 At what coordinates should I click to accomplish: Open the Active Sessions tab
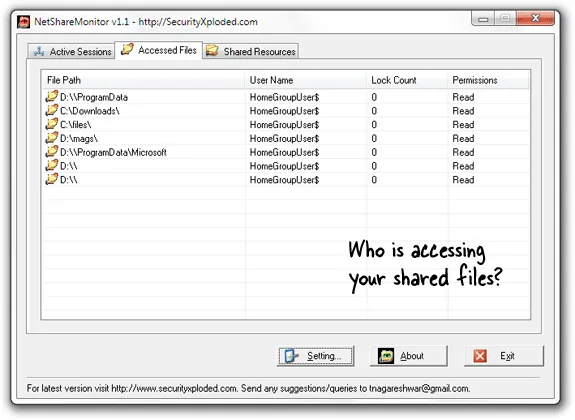pyautogui.click(x=72, y=51)
